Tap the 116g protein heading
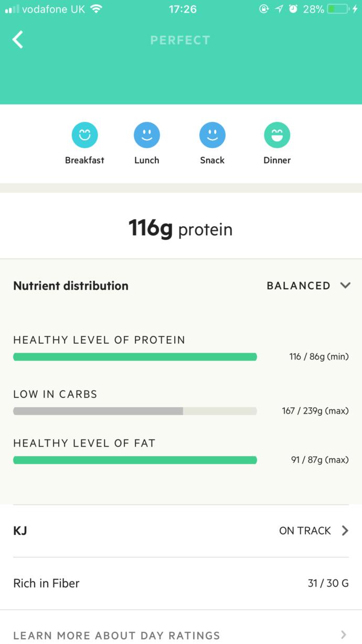362x644 pixels. [180, 229]
